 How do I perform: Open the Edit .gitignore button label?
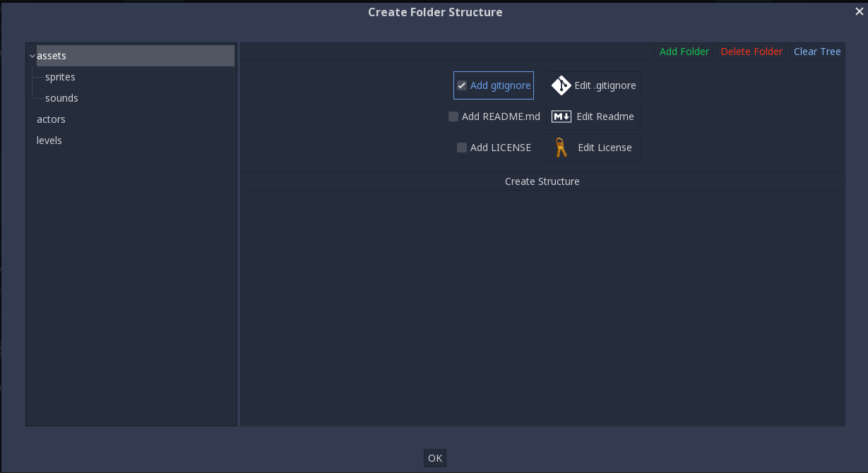click(605, 85)
